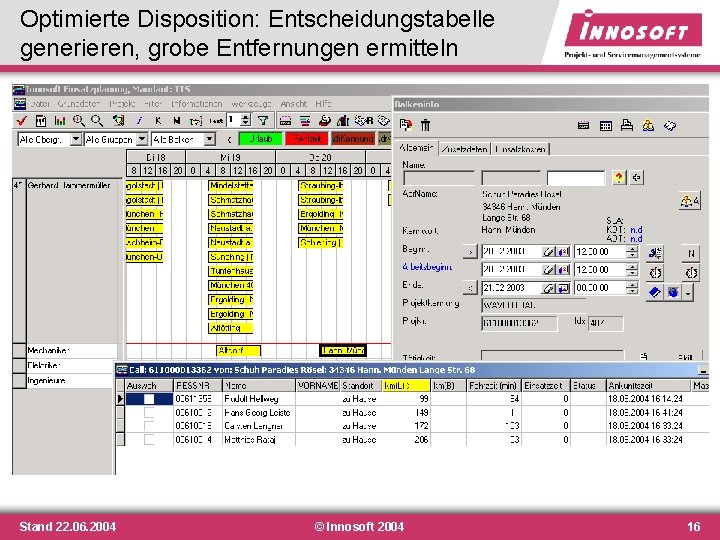The image size is (720, 540).
Task: Click the blue book icon in Balkeninfo
Action: 655,292
